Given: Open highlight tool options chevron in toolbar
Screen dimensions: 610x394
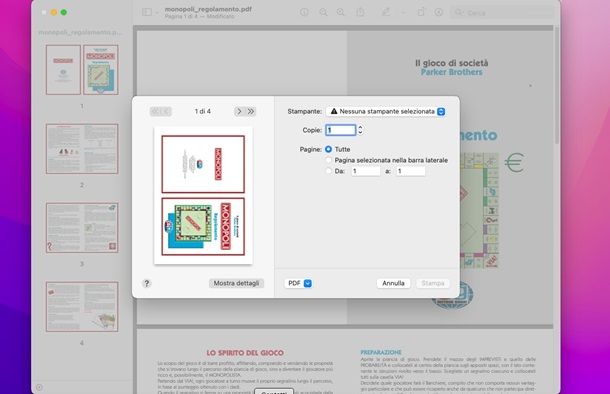Looking at the screenshot, I should click(403, 13).
